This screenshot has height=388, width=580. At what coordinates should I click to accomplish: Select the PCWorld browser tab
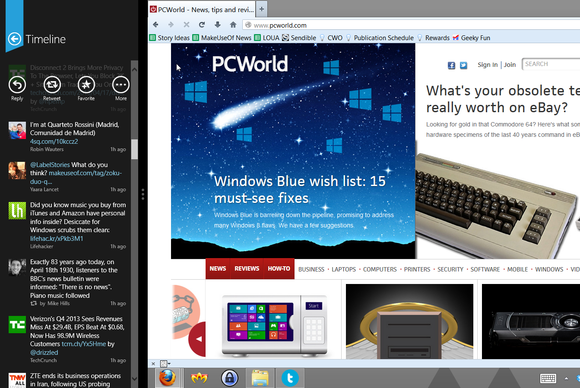coord(202,9)
